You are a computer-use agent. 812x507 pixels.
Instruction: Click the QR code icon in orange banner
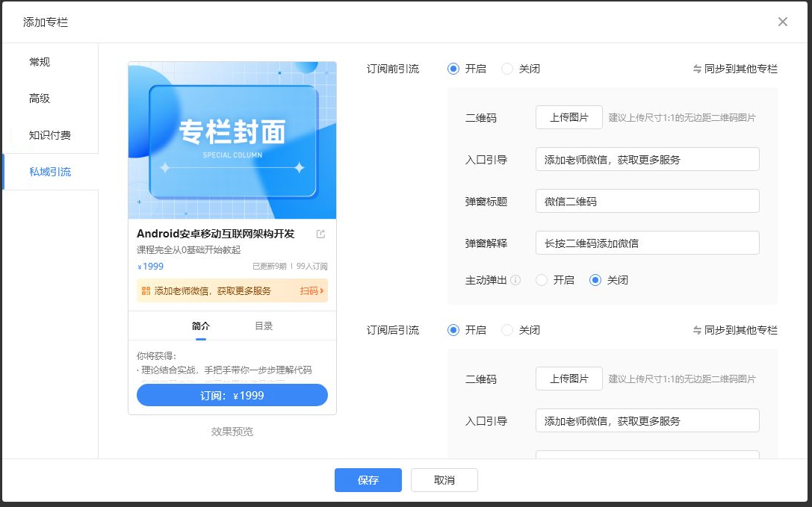click(146, 291)
